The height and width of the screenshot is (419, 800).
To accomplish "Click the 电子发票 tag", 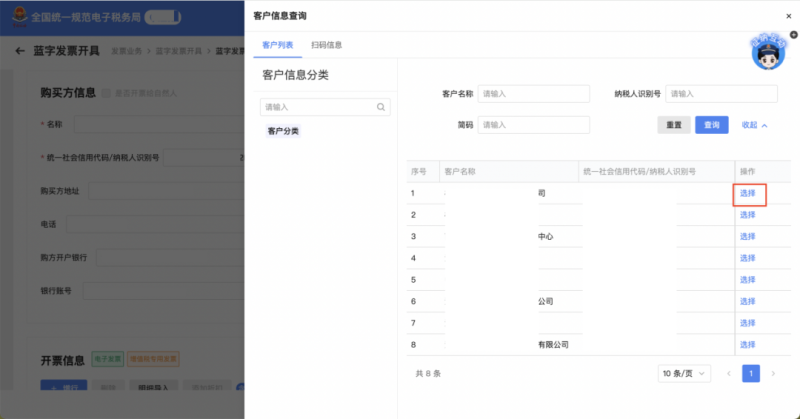I will coord(108,359).
